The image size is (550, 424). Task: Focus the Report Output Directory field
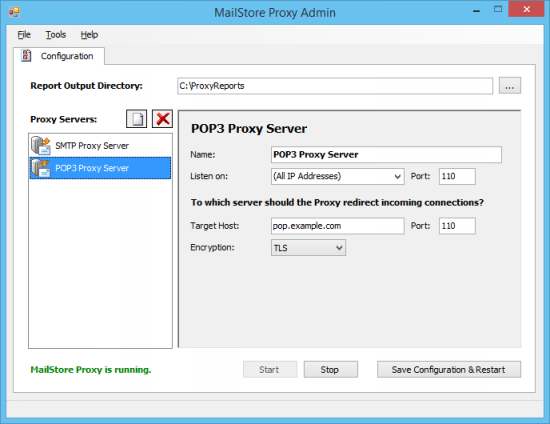pos(335,86)
